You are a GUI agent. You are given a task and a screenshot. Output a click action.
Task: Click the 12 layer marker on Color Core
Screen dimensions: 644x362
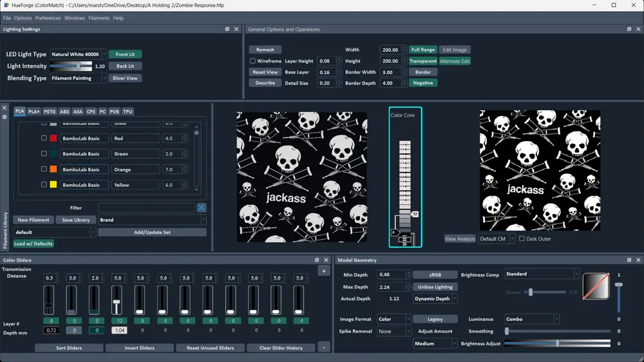[415, 214]
